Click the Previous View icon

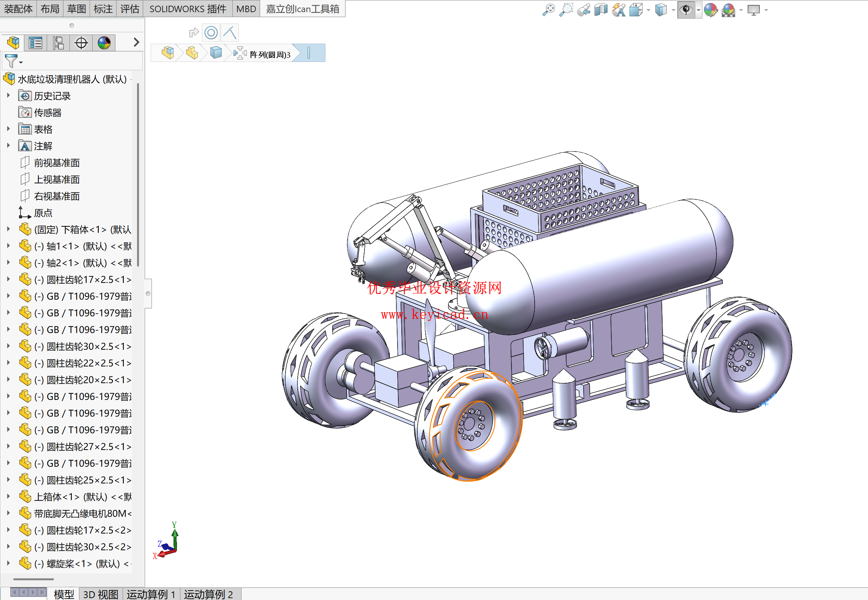584,10
